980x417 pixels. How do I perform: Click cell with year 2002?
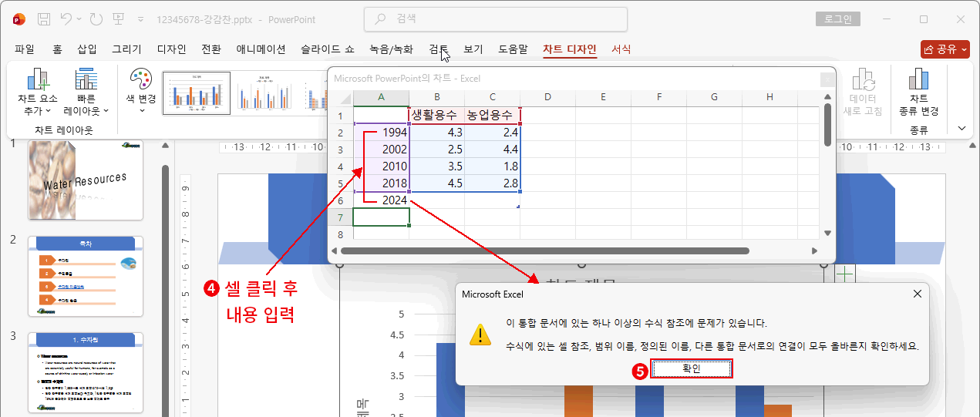click(381, 150)
